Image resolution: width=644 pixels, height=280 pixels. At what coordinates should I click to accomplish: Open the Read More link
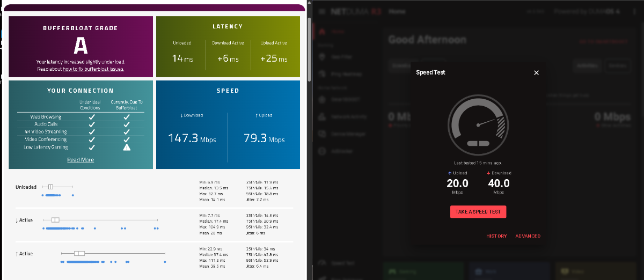[80, 160]
